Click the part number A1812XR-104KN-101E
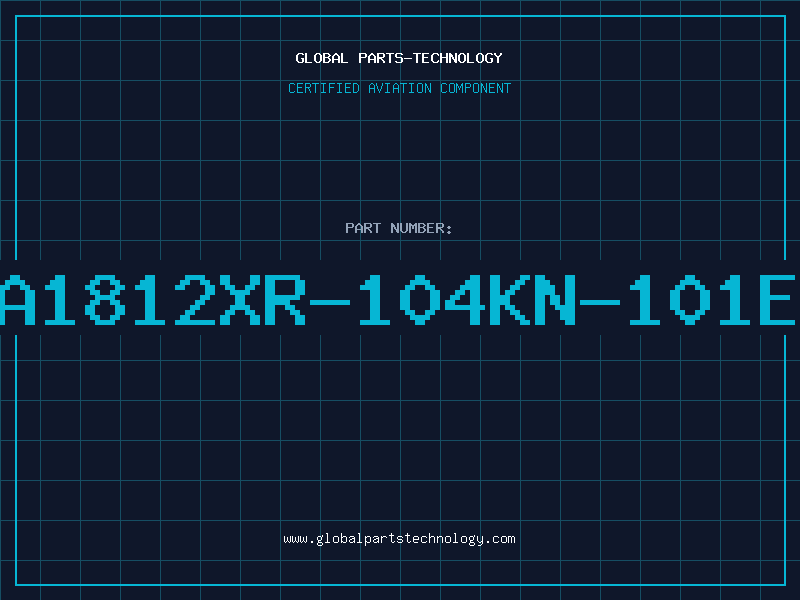Image resolution: width=800 pixels, height=600 pixels. click(398, 300)
